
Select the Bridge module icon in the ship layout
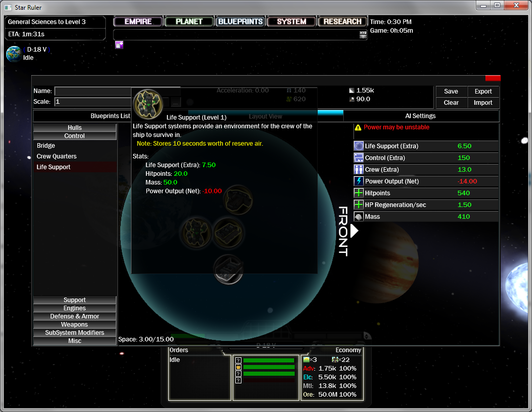238,200
